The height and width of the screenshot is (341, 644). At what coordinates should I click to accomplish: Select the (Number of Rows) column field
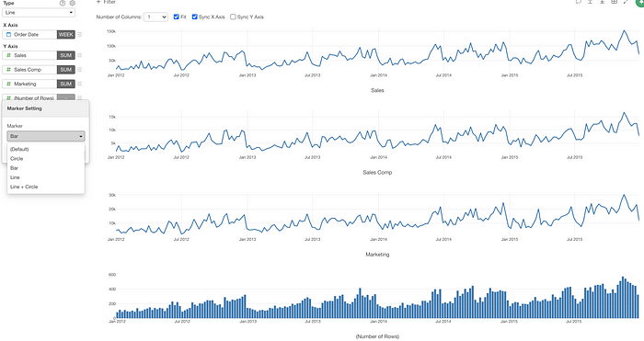29,97
